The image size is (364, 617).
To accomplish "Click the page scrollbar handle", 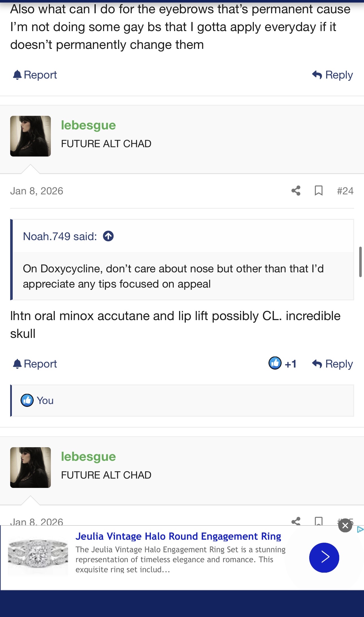I will 360,262.
